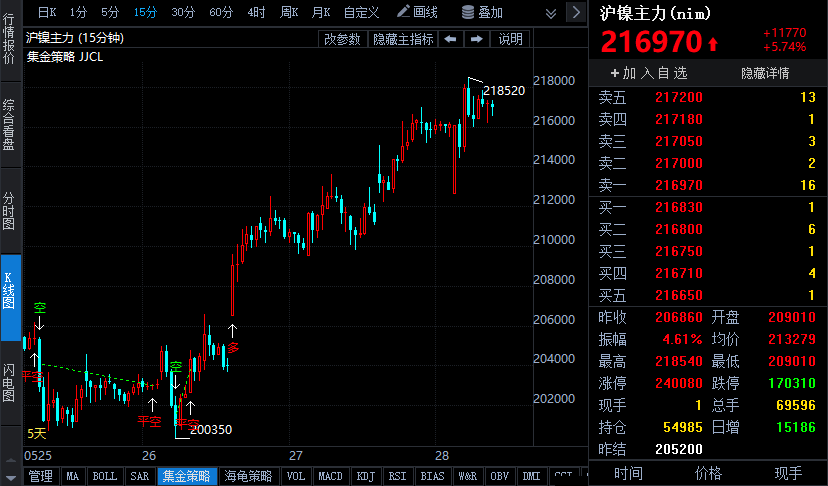Open the 叠加 overlay tool
Screen dimensions: 828x486
point(482,12)
